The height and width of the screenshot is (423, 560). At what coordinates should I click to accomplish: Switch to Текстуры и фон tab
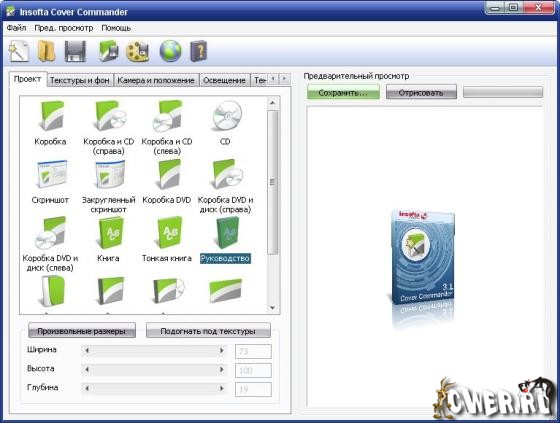click(80, 80)
